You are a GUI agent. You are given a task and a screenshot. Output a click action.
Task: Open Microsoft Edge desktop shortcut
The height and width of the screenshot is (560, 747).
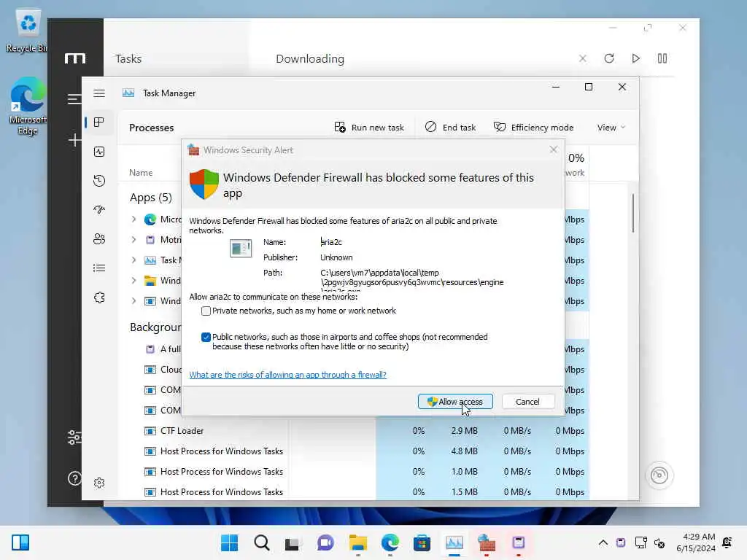click(27, 106)
